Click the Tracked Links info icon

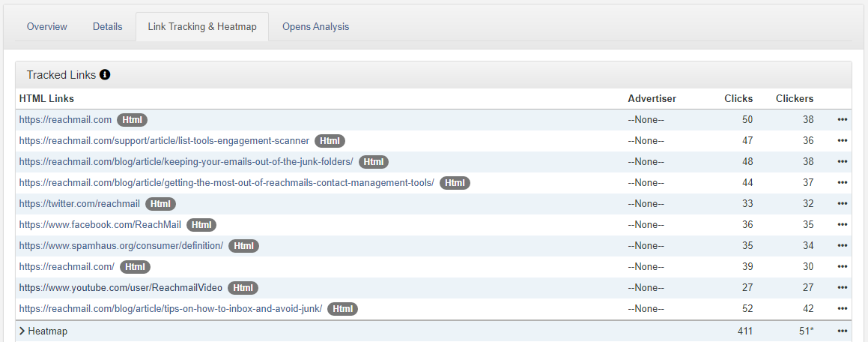pos(105,75)
